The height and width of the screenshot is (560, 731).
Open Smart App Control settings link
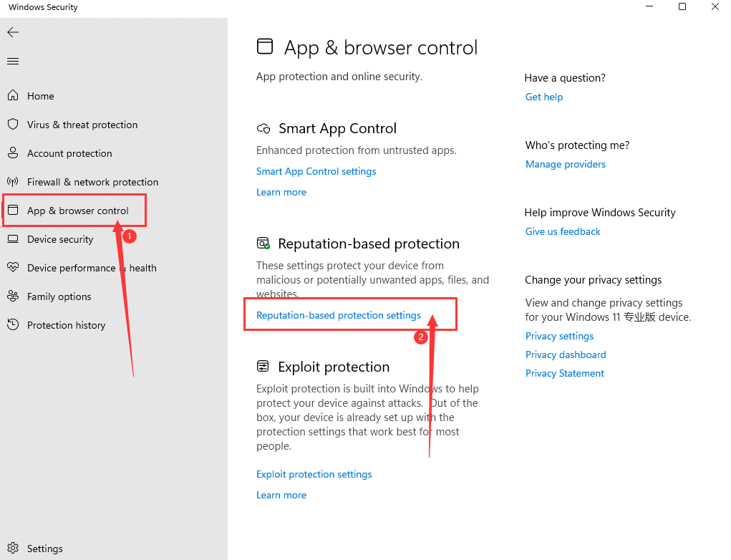click(316, 171)
